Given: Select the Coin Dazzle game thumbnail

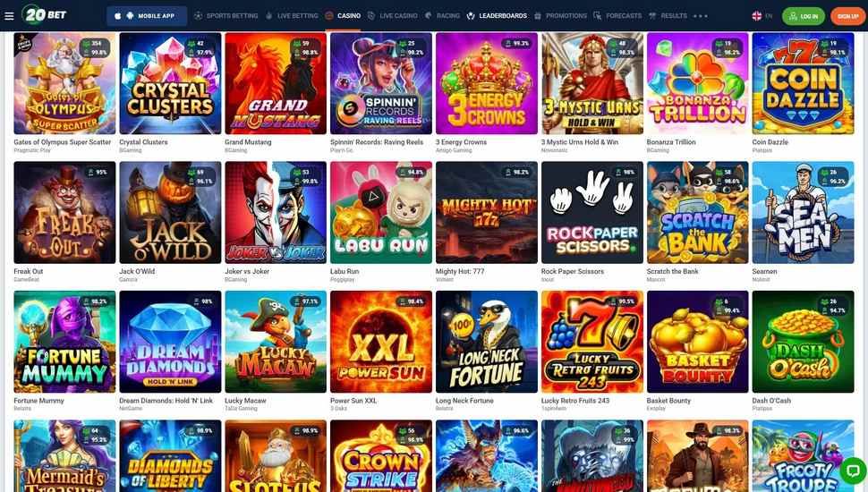Looking at the screenshot, I should point(803,83).
